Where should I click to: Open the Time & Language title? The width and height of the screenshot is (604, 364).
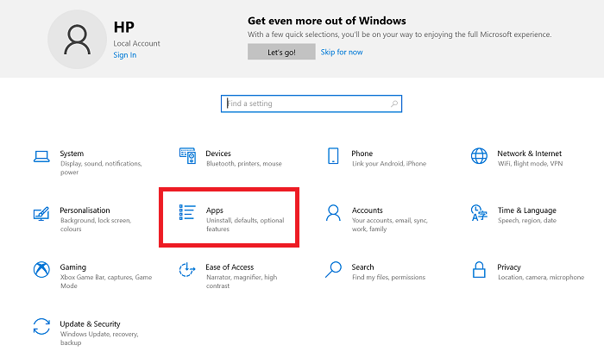tap(527, 210)
